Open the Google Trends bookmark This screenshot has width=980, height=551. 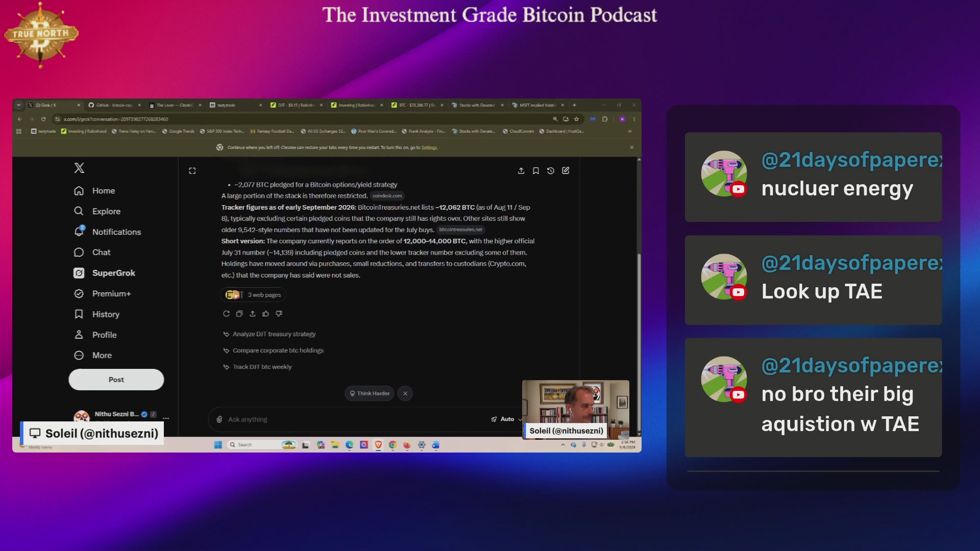178,131
